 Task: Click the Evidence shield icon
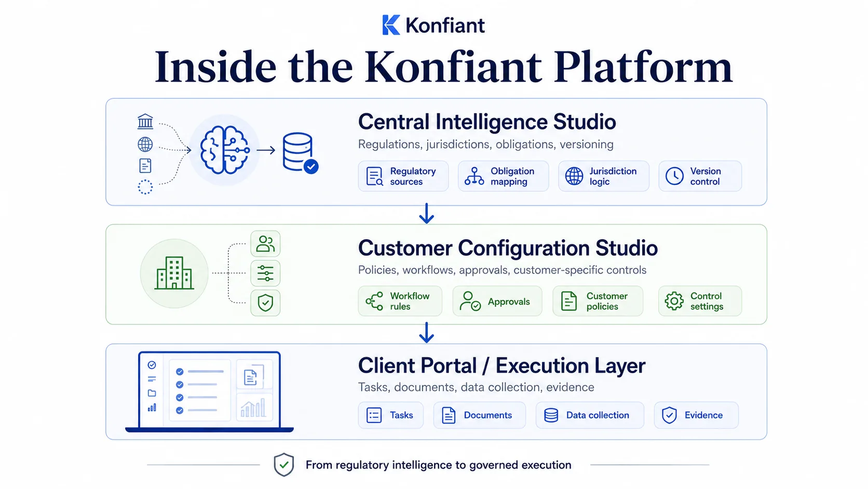point(670,415)
